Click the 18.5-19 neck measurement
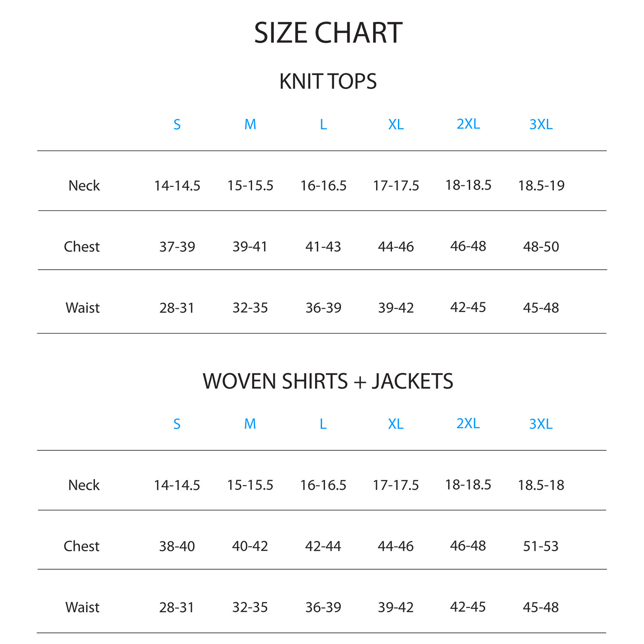The height and width of the screenshot is (644, 644). tap(541, 185)
